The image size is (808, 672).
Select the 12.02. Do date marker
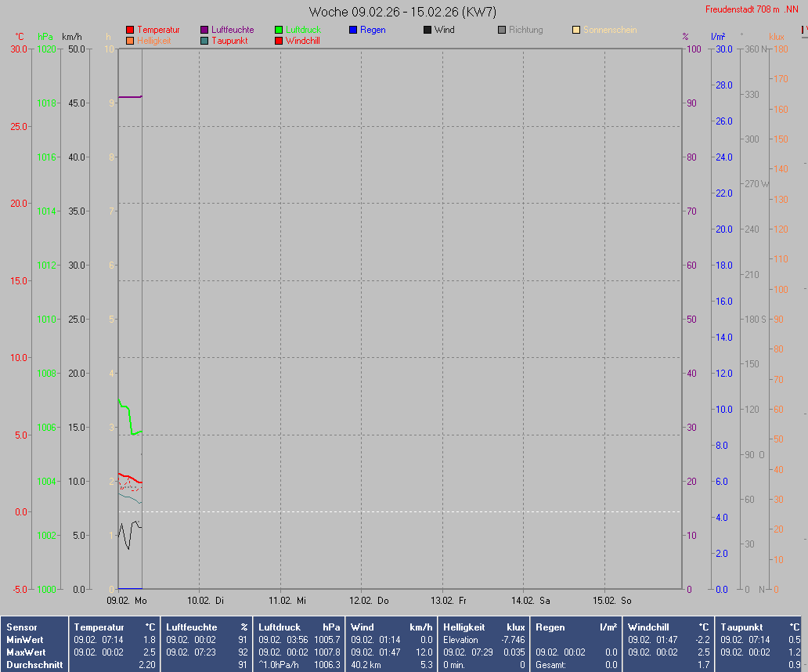click(372, 601)
